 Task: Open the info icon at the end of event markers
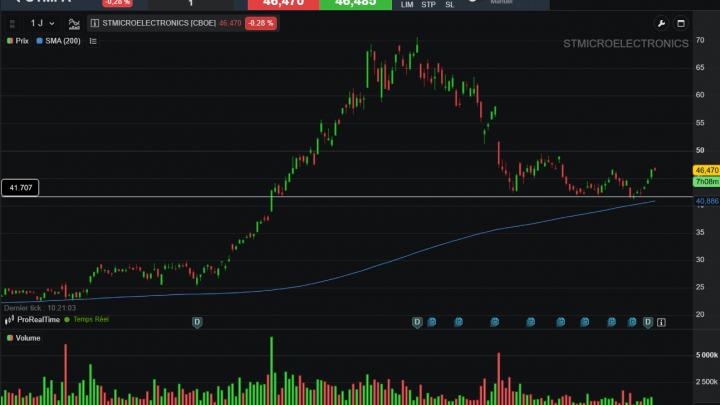click(x=661, y=322)
